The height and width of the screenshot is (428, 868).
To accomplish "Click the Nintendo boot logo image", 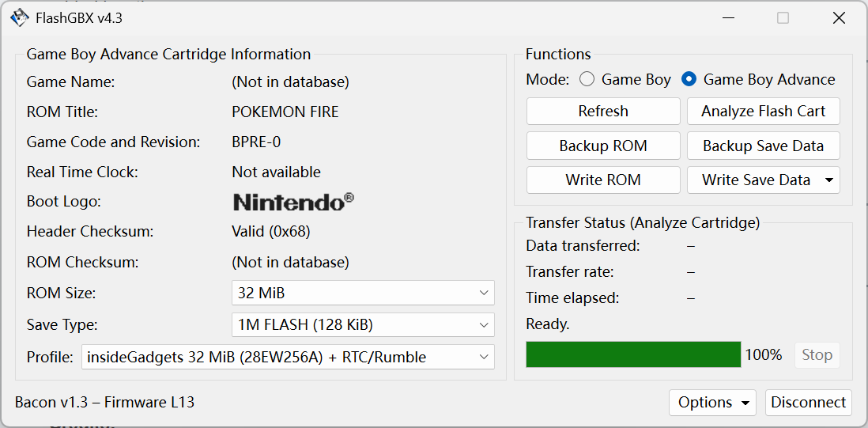I will 293,202.
